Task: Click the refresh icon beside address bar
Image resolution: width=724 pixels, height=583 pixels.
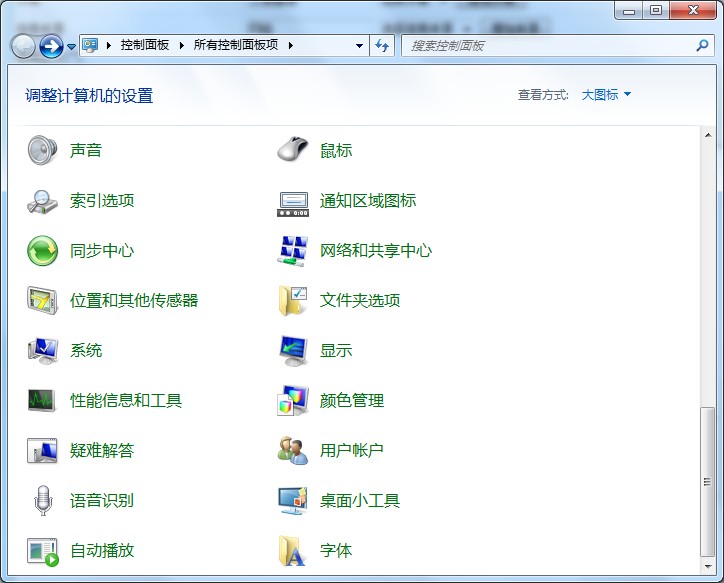Action: click(x=382, y=45)
